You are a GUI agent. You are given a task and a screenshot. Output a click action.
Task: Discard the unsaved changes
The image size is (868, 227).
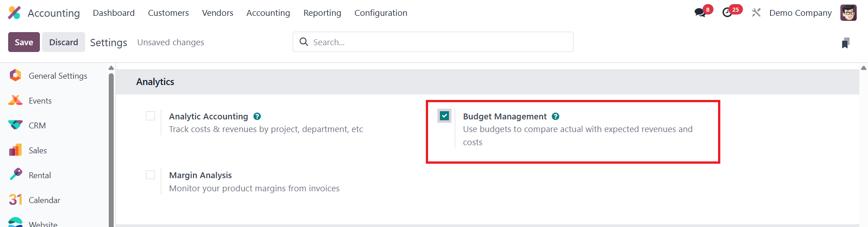coord(63,42)
